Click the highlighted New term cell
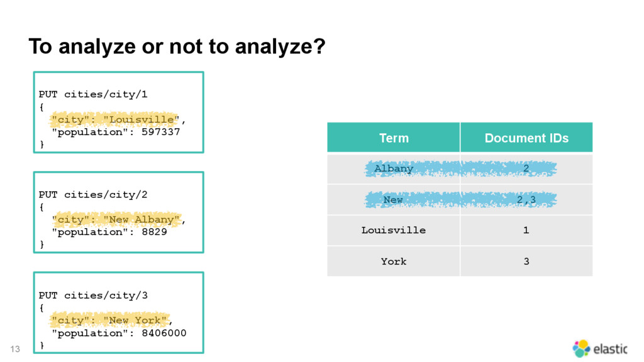This screenshot has height=362, width=644. [394, 200]
